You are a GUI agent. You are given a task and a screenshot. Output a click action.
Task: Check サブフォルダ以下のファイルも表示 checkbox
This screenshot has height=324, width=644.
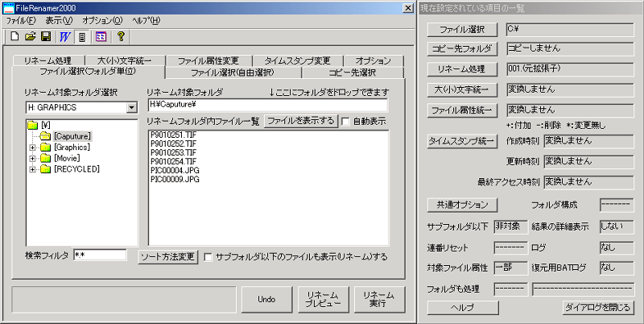[208, 257]
